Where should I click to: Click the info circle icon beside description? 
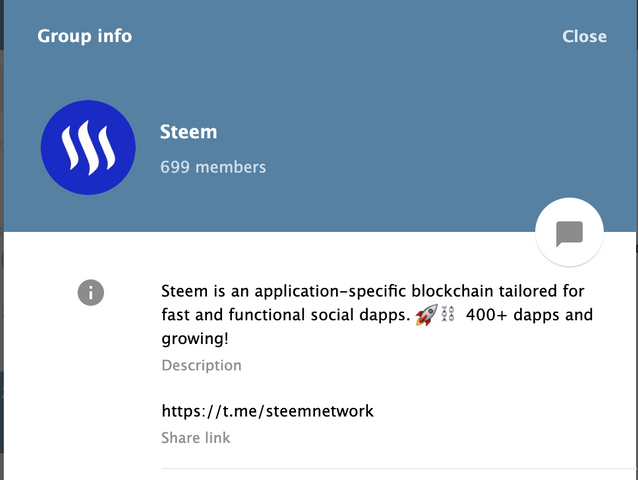(x=91, y=292)
